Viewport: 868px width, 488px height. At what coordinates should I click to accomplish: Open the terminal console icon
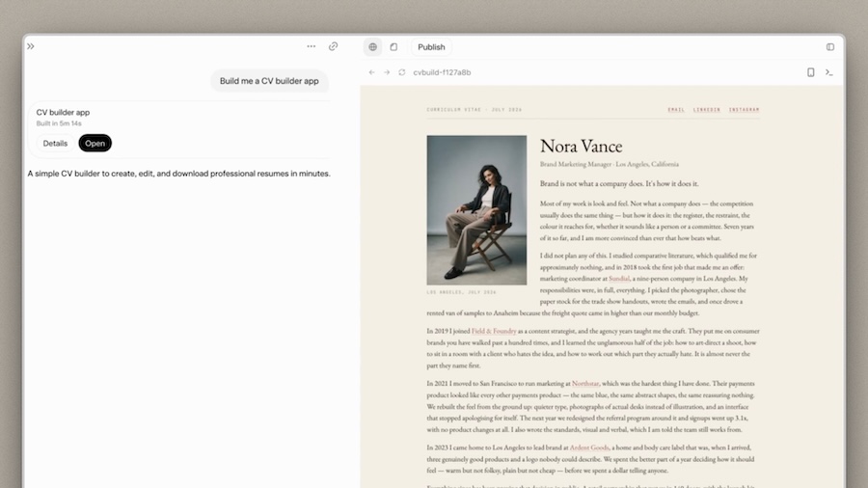click(x=829, y=72)
